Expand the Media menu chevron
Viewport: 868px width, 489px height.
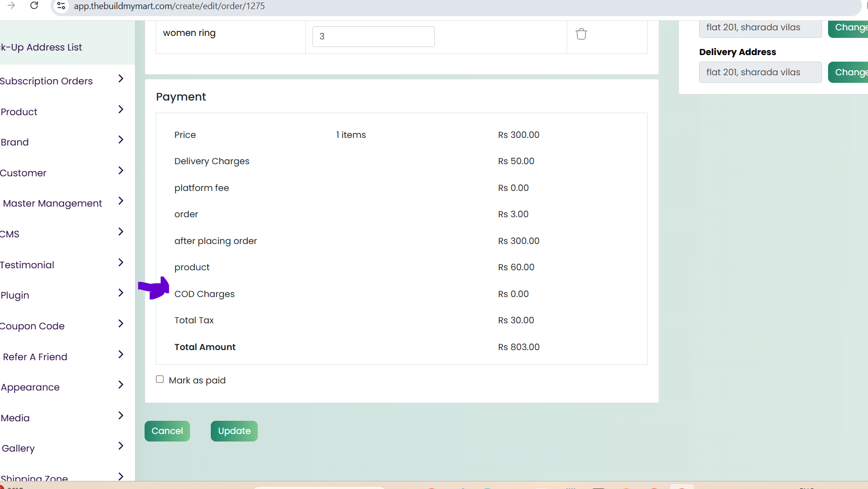pos(121,415)
